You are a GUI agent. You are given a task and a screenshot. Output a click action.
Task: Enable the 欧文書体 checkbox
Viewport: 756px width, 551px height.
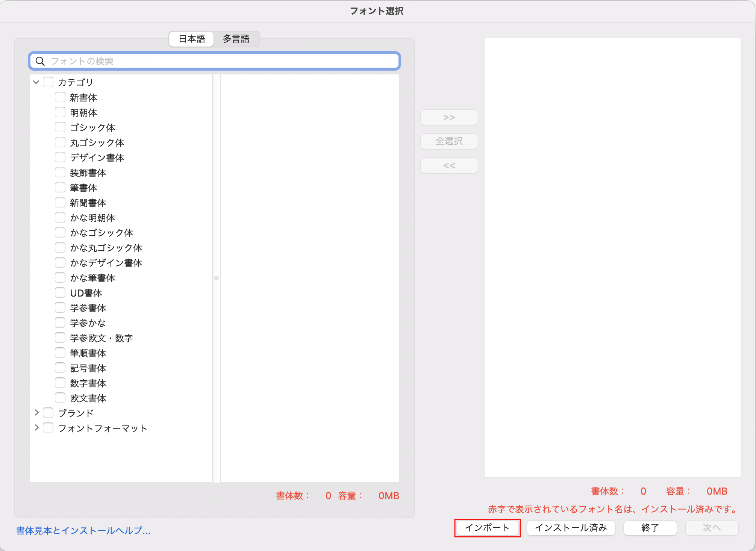pyautogui.click(x=60, y=397)
